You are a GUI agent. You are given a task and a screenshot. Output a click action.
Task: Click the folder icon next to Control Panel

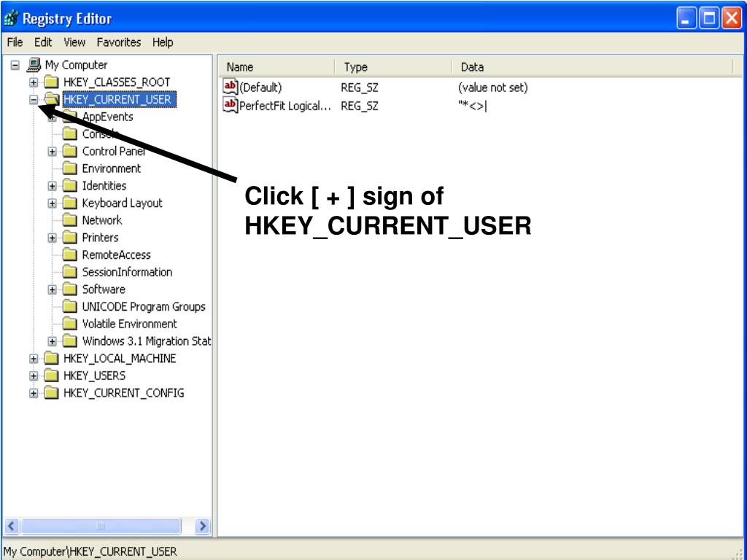tap(70, 152)
